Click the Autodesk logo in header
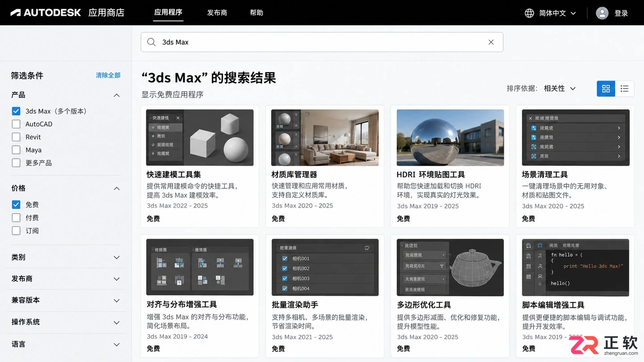Screen dimensions: 644x362 click(x=45, y=13)
